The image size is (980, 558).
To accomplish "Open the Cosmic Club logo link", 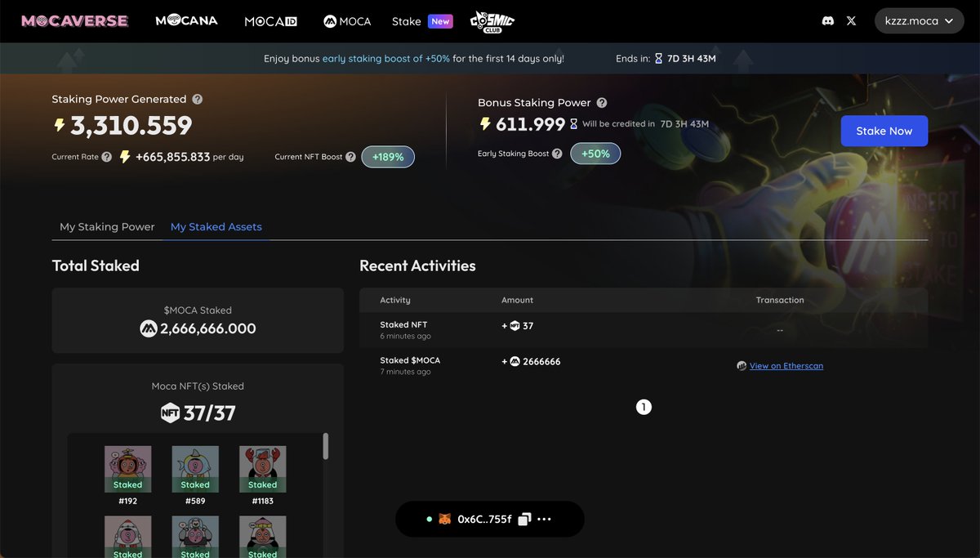I will (492, 21).
